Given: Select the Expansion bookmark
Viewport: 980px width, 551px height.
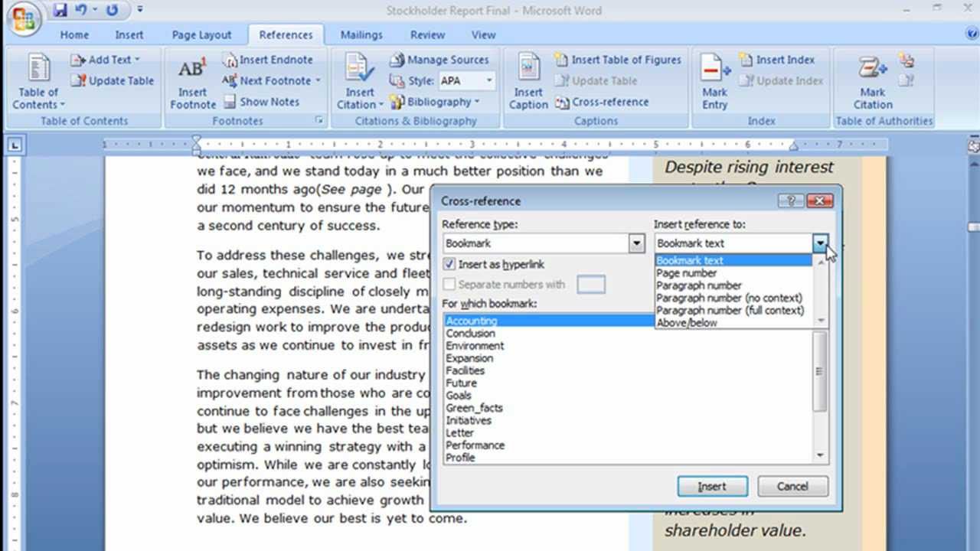Looking at the screenshot, I should [628, 358].
